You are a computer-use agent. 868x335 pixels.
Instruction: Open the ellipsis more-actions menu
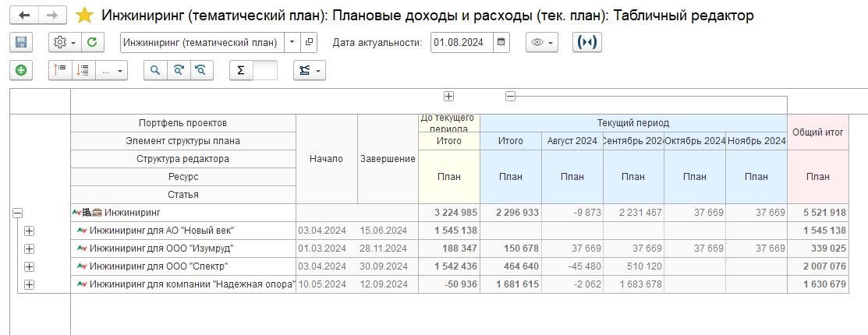pos(111,70)
